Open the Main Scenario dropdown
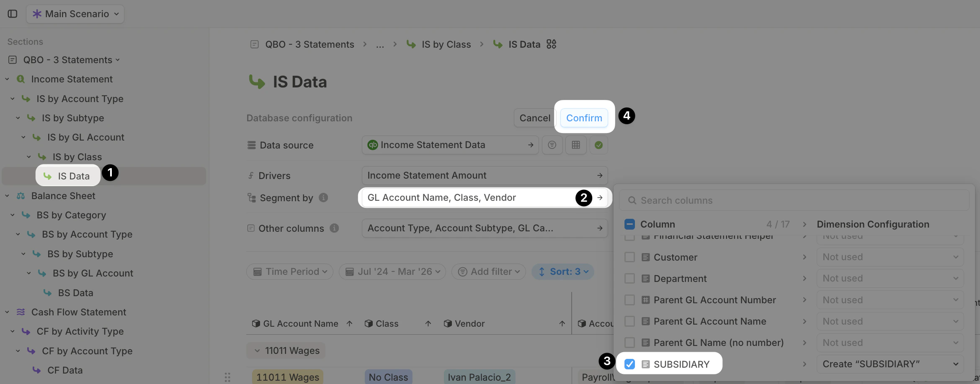Image resolution: width=980 pixels, height=384 pixels. (75, 14)
